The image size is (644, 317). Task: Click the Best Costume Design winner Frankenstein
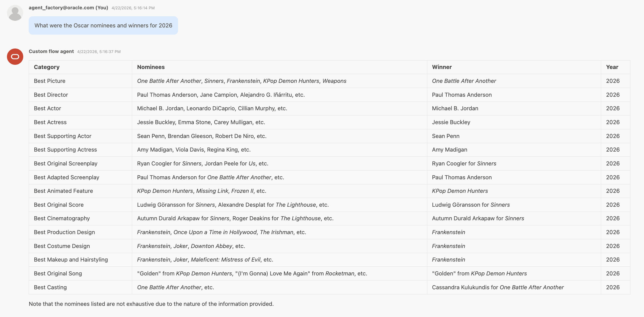tap(514, 246)
